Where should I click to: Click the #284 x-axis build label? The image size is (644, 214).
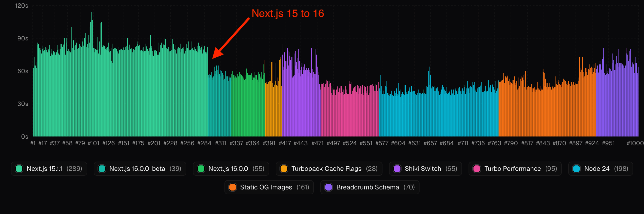click(x=204, y=143)
